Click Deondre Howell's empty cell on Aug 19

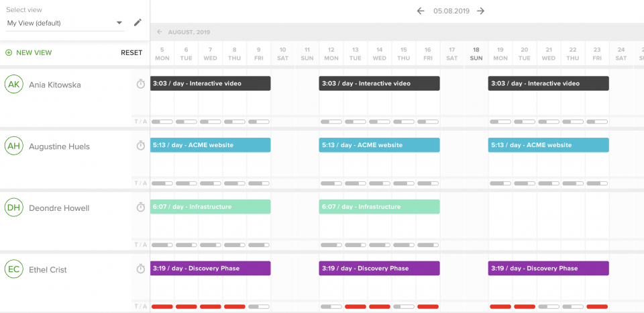[x=500, y=216]
